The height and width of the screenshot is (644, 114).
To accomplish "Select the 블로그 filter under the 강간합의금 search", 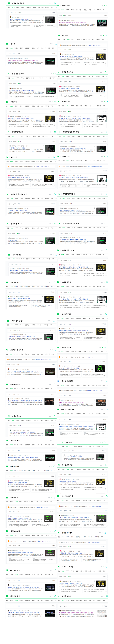I will [x=66, y=171].
